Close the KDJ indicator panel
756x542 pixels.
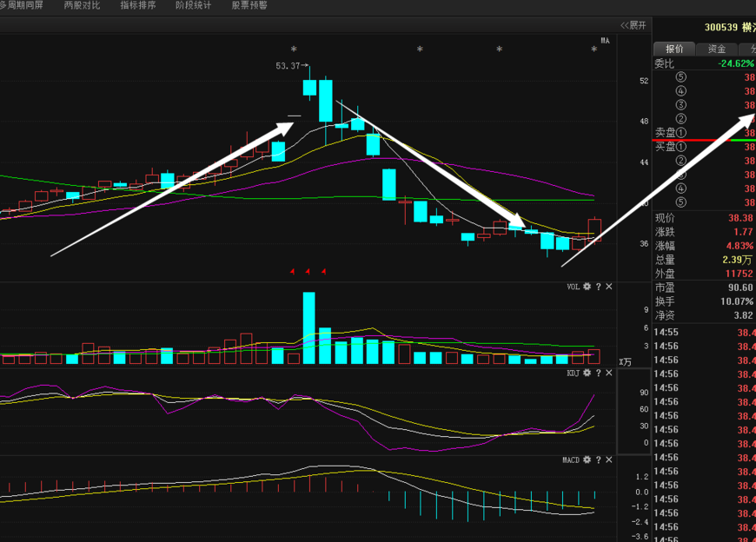click(x=609, y=373)
